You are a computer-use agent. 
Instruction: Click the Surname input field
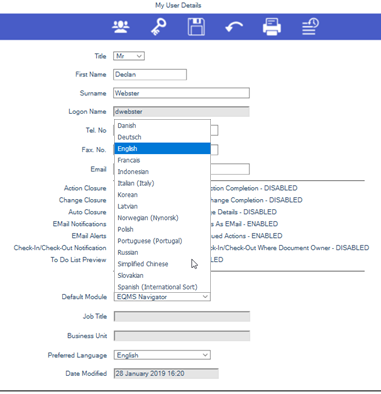tap(181, 93)
